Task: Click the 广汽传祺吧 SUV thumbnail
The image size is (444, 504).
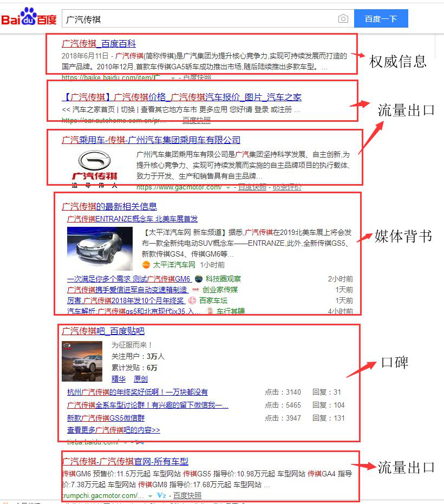Action: [82, 361]
